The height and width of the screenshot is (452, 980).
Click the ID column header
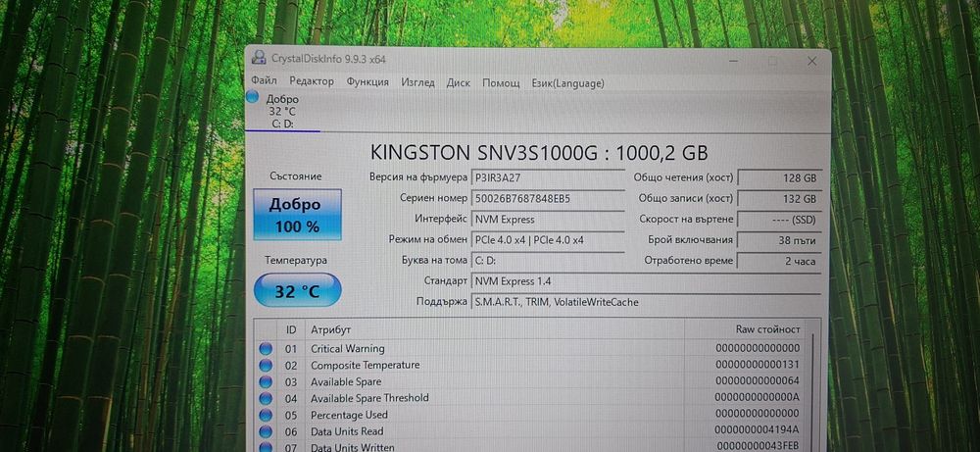[291, 328]
